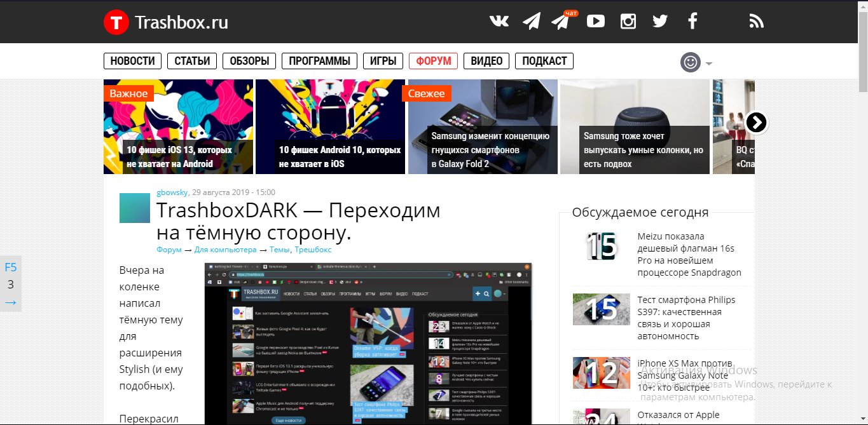Open the ФОРУМ menu item
Image resolution: width=868 pixels, height=425 pixels.
coord(433,61)
